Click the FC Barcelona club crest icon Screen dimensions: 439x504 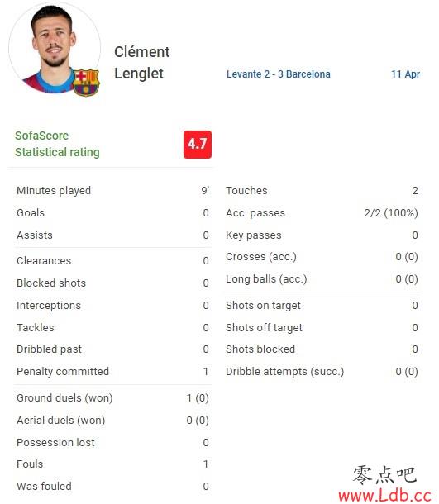click(86, 83)
